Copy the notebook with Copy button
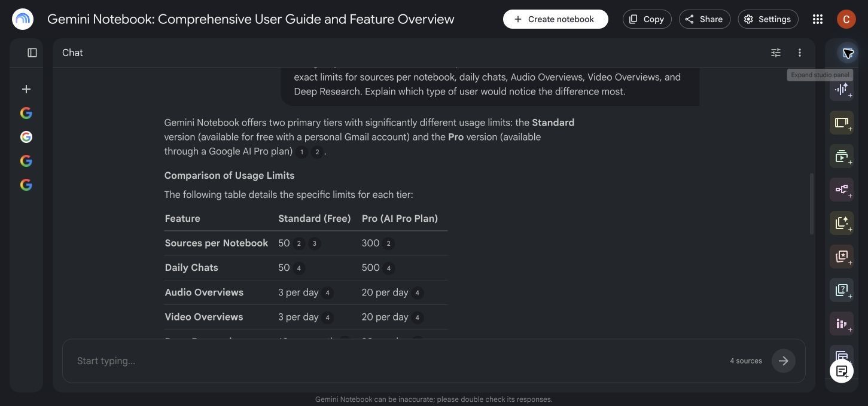The height and width of the screenshot is (406, 868). pos(647,19)
